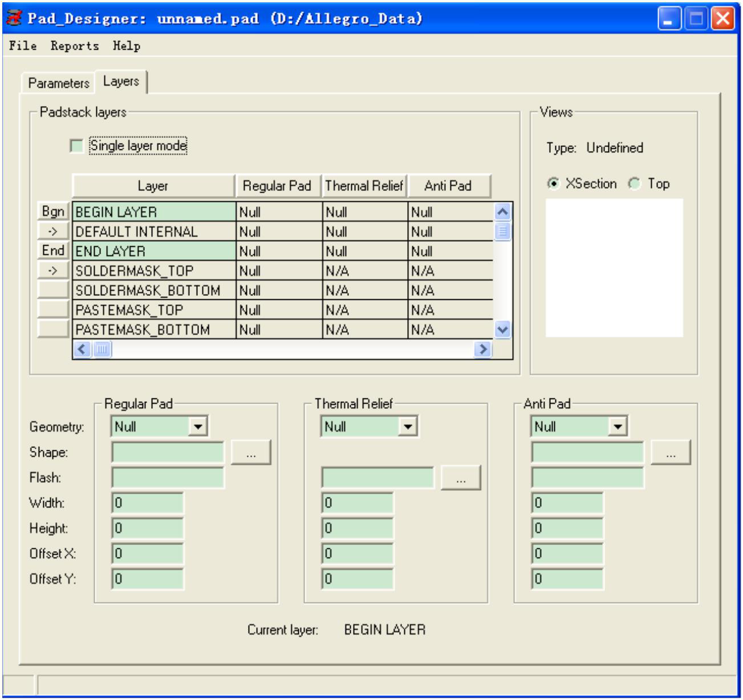Image resolution: width=743 pixels, height=700 pixels.
Task: Click the vertical scrollbar thumb in layer list
Action: (x=502, y=231)
